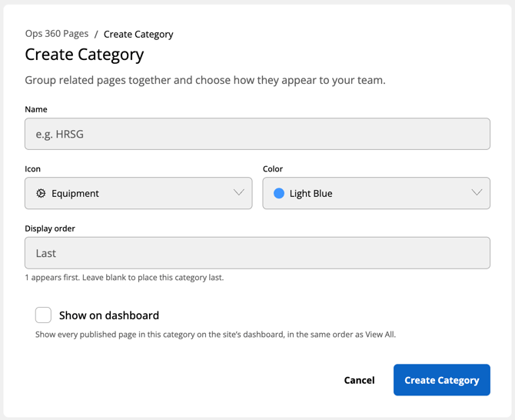Click the Light Blue text in Color select

[311, 194]
